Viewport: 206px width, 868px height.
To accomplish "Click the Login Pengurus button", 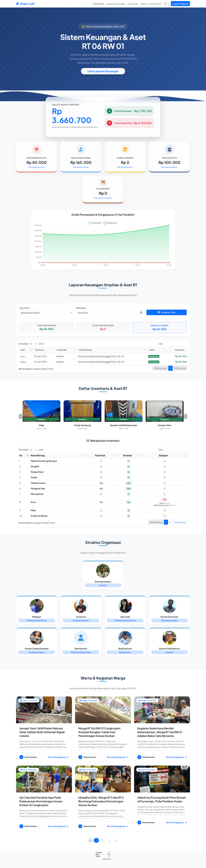I will [180, 4].
